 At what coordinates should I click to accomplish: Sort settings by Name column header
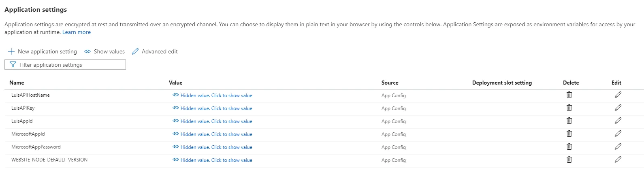pyautogui.click(x=17, y=83)
